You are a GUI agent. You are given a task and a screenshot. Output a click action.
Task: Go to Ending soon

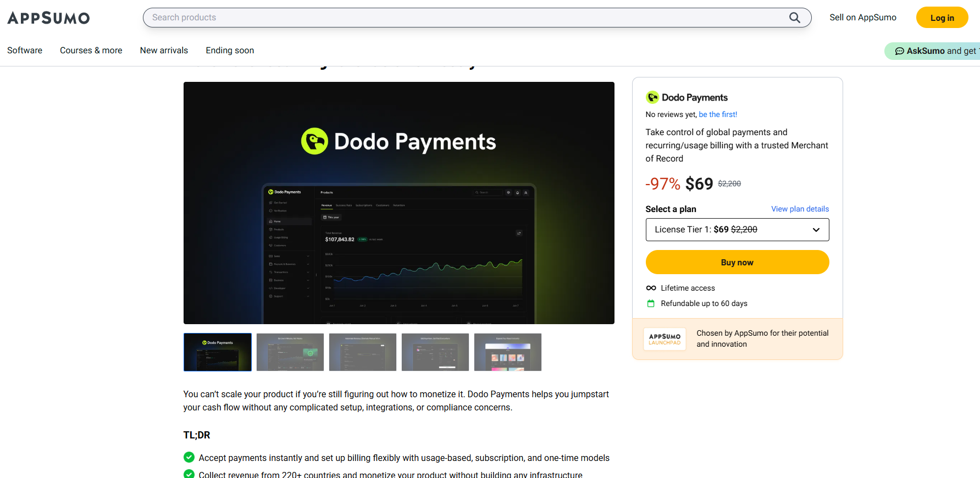[230, 50]
